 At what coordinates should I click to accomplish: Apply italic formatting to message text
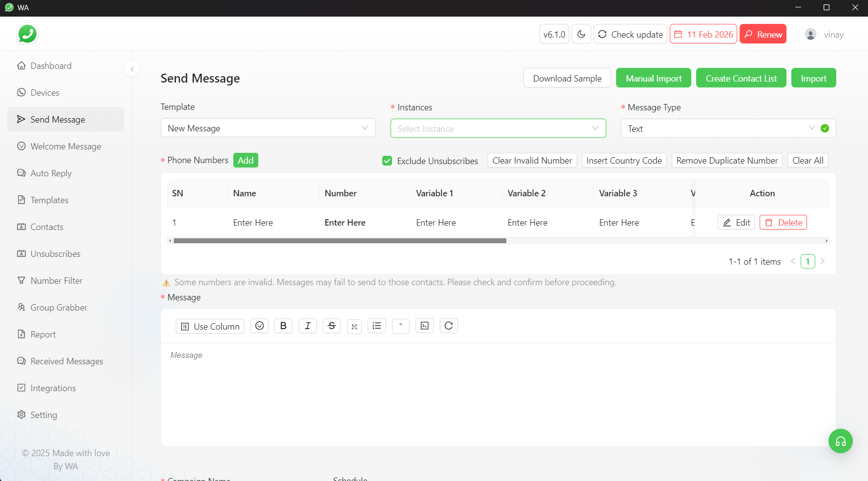pyautogui.click(x=308, y=326)
